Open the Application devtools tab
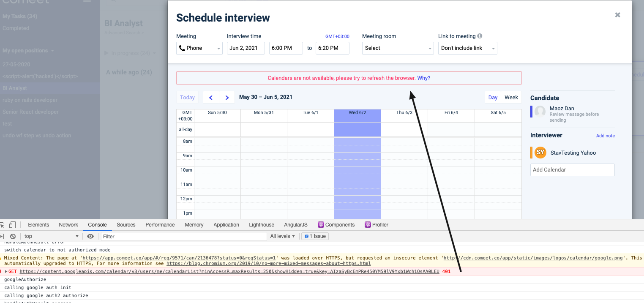The height and width of the screenshot is (303, 644). pyautogui.click(x=226, y=225)
